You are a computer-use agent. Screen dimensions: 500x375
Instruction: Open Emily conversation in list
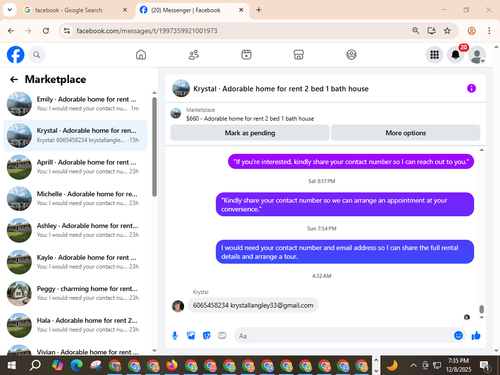(x=76, y=104)
